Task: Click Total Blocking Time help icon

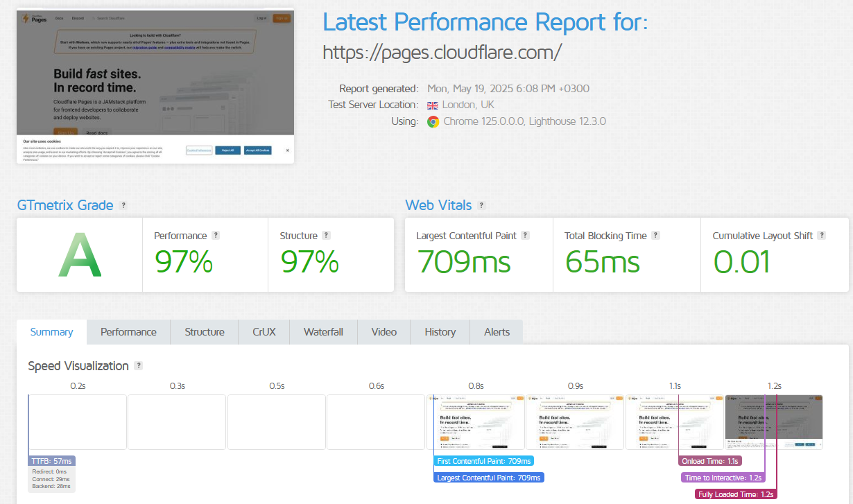Action: click(x=656, y=236)
